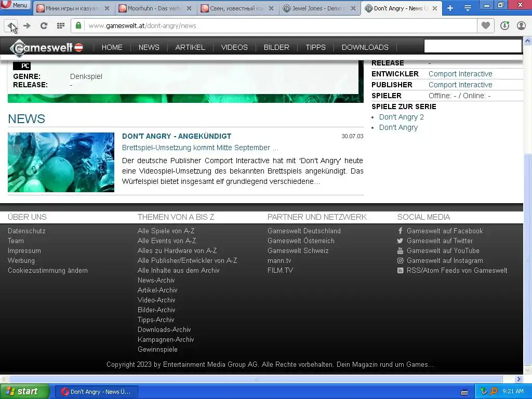Open Gameswelt auf YouTube link

point(443,251)
